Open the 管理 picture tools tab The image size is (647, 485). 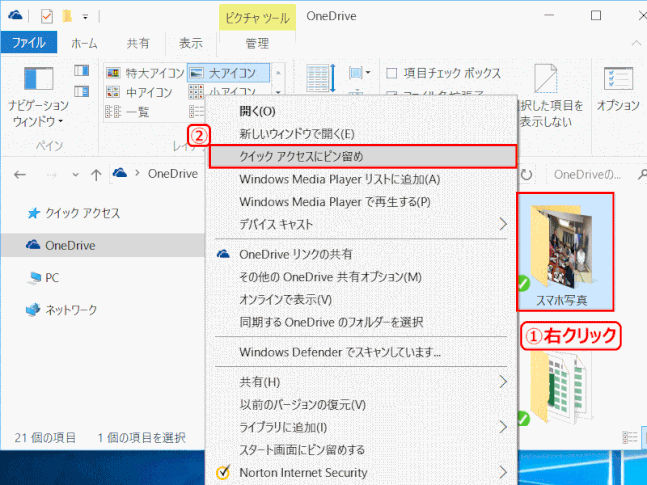(257, 43)
